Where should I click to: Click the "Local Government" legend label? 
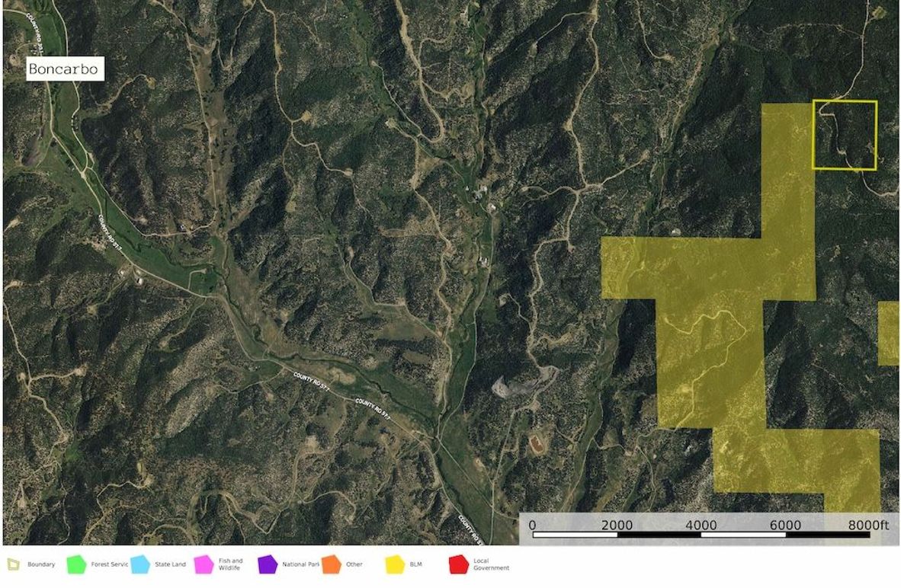tap(492, 564)
